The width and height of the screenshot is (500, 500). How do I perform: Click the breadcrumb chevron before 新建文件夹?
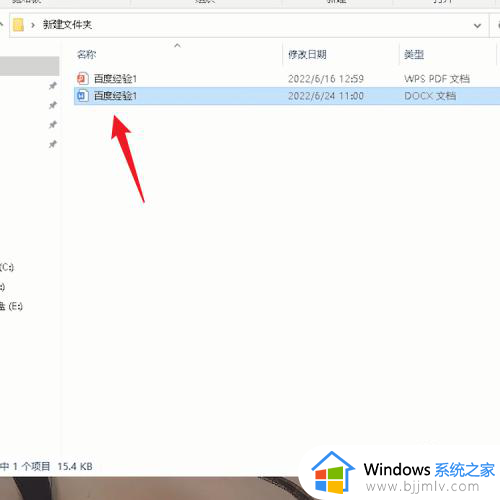[33, 25]
